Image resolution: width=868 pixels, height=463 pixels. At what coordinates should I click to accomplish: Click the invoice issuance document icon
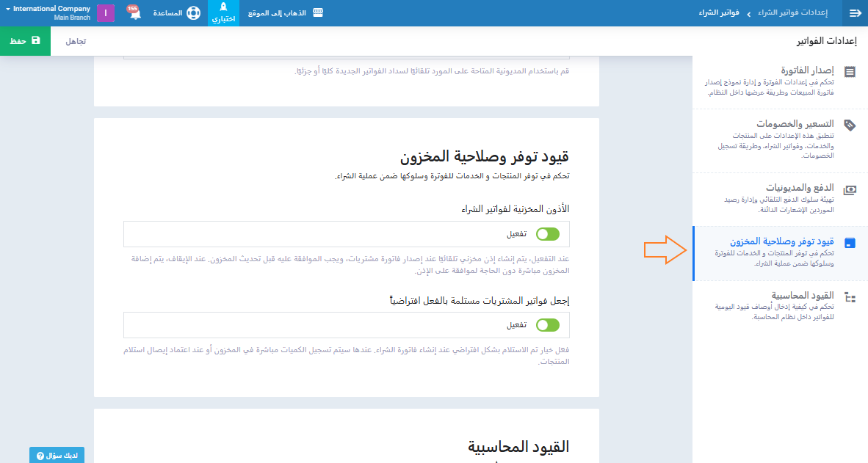pos(850,72)
